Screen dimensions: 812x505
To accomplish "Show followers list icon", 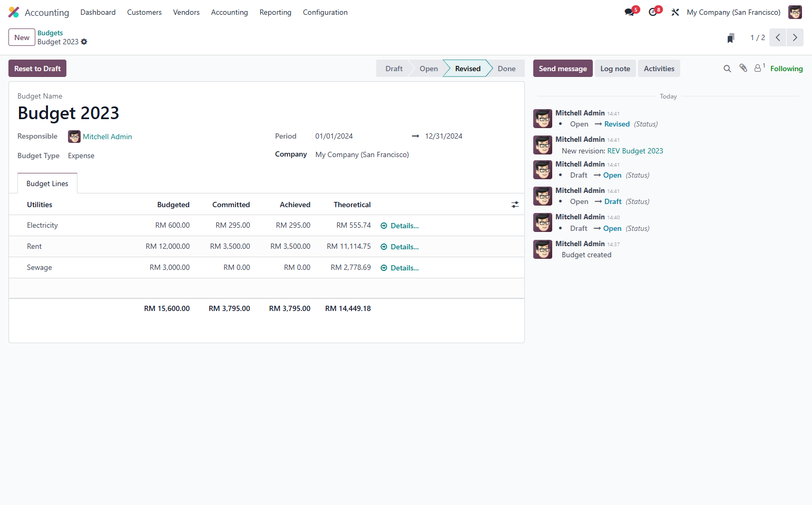I will coord(759,68).
